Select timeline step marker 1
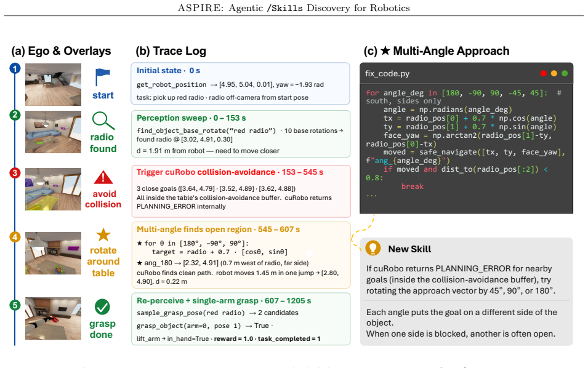The height and width of the screenshot is (368, 588). coord(15,68)
